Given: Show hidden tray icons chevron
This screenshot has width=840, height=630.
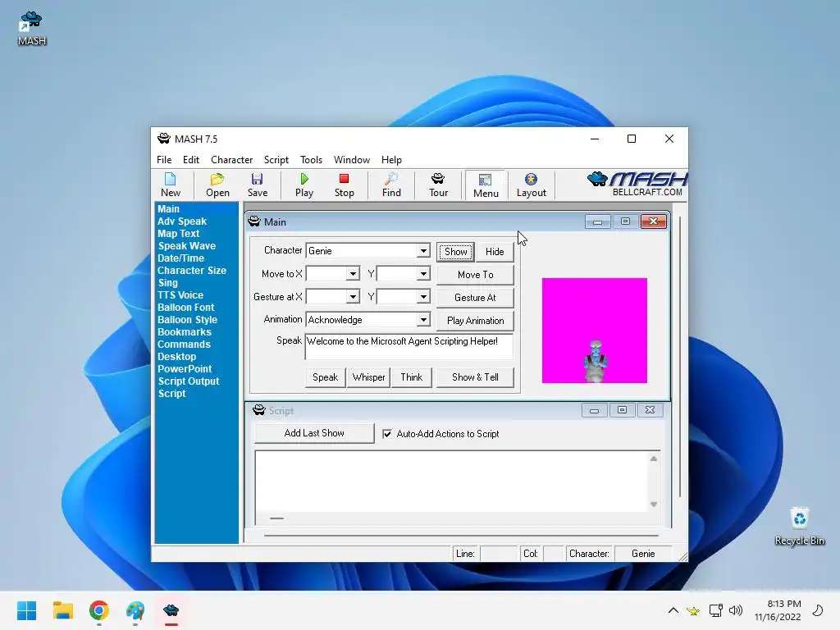Looking at the screenshot, I should [673, 610].
